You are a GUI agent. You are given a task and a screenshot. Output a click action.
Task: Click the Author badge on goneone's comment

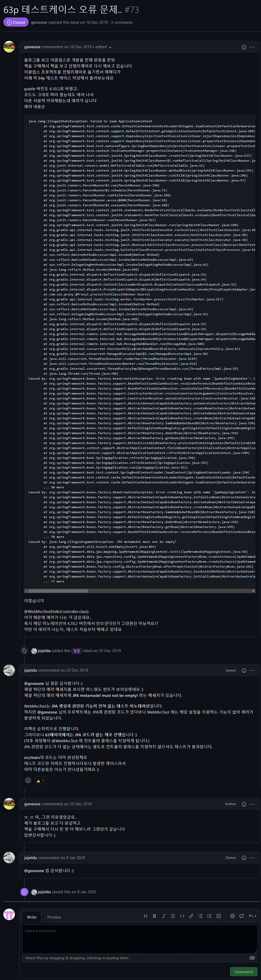point(230,804)
